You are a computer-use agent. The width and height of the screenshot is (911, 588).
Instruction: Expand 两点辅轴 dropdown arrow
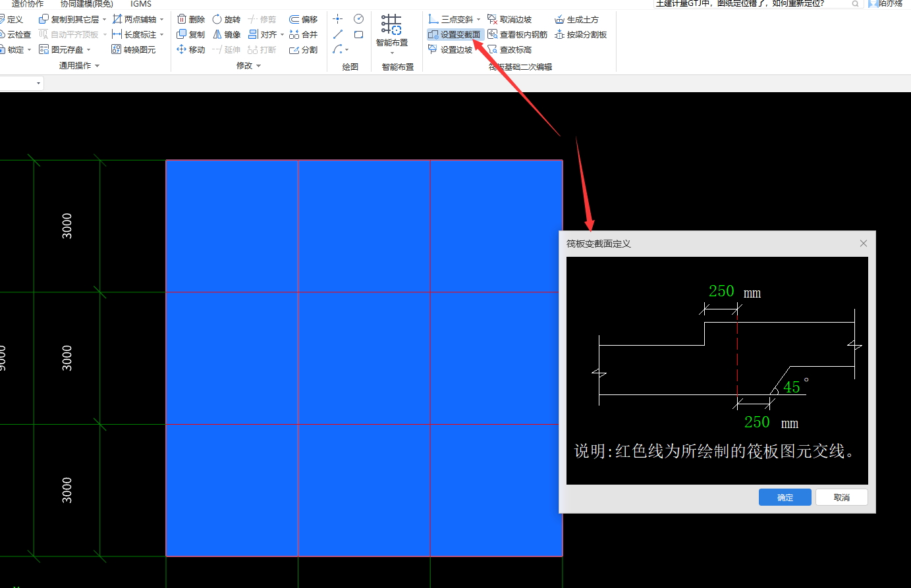click(161, 20)
